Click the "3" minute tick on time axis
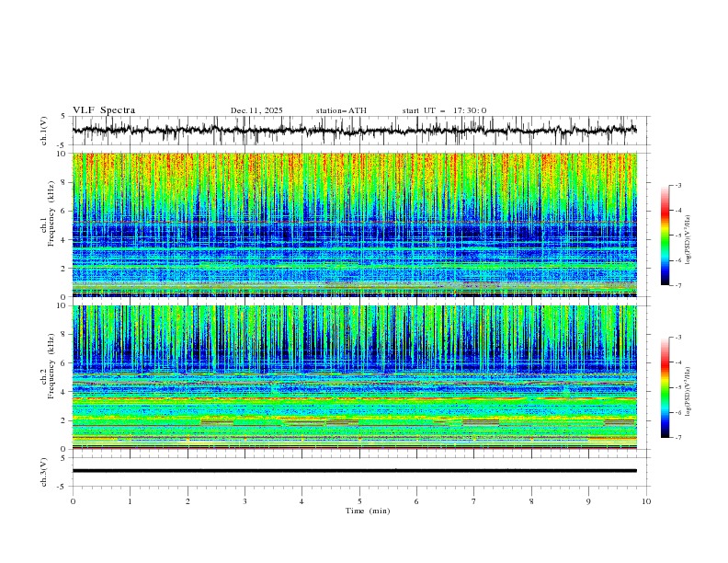The width and height of the screenshot is (728, 563). pos(245,501)
